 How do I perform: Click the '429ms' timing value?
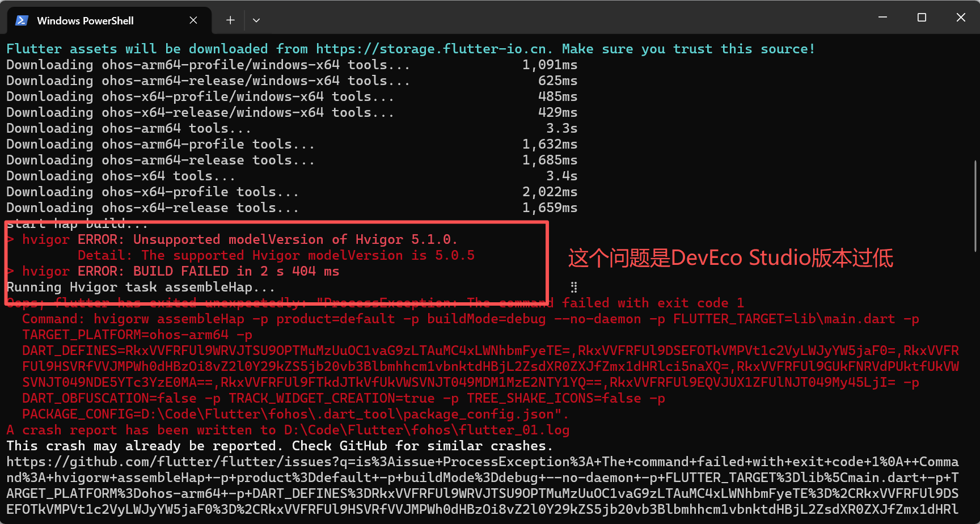tap(557, 112)
